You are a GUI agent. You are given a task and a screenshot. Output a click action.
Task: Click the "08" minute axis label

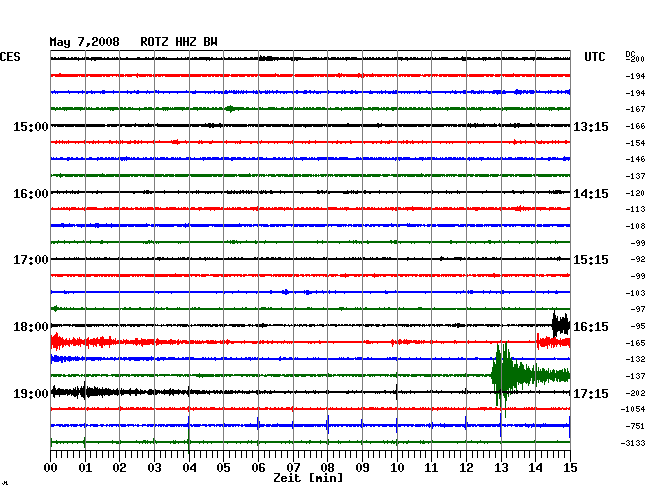click(327, 468)
